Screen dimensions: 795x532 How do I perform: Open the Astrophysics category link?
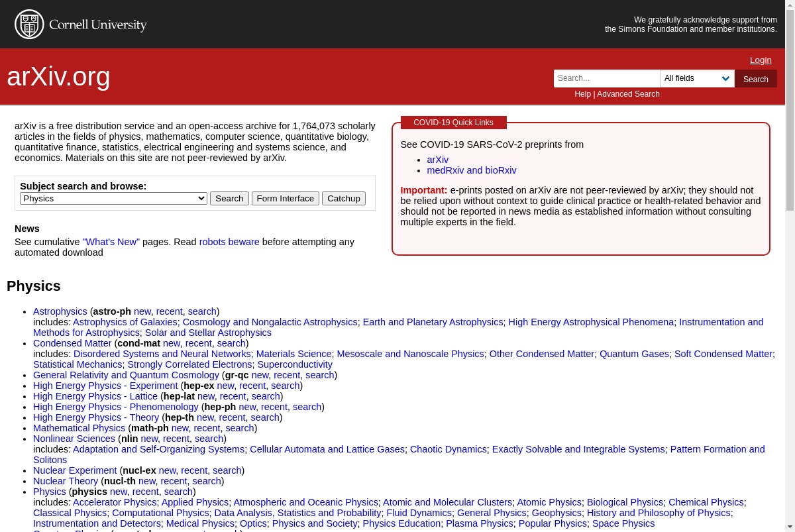(60, 311)
